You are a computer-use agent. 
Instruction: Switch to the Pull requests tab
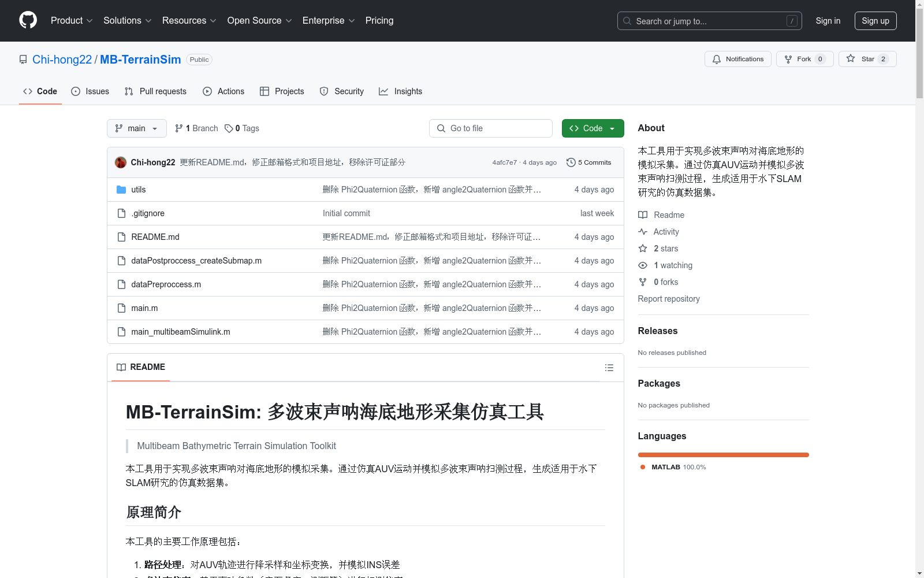click(155, 91)
